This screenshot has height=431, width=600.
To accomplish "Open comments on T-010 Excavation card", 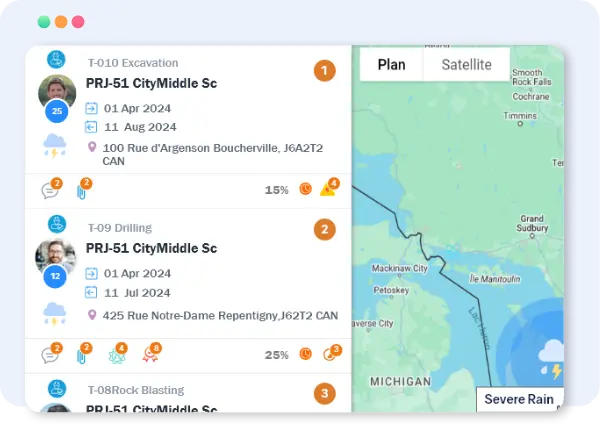I will pyautogui.click(x=50, y=190).
